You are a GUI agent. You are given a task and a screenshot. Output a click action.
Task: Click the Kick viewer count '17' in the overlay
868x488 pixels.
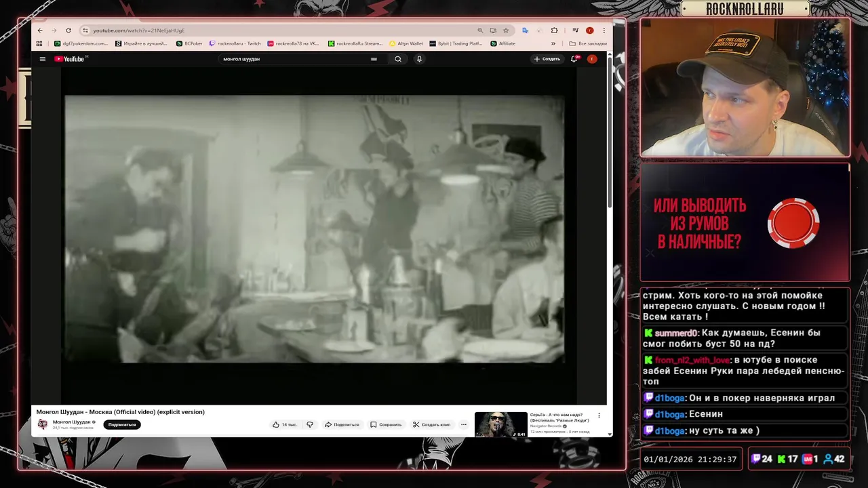click(x=792, y=459)
